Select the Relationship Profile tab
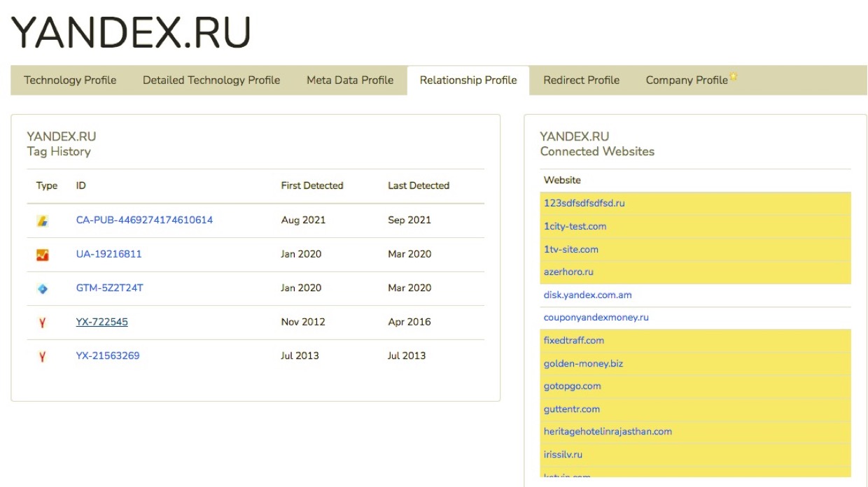Viewport: 868px width, 487px height. point(468,80)
